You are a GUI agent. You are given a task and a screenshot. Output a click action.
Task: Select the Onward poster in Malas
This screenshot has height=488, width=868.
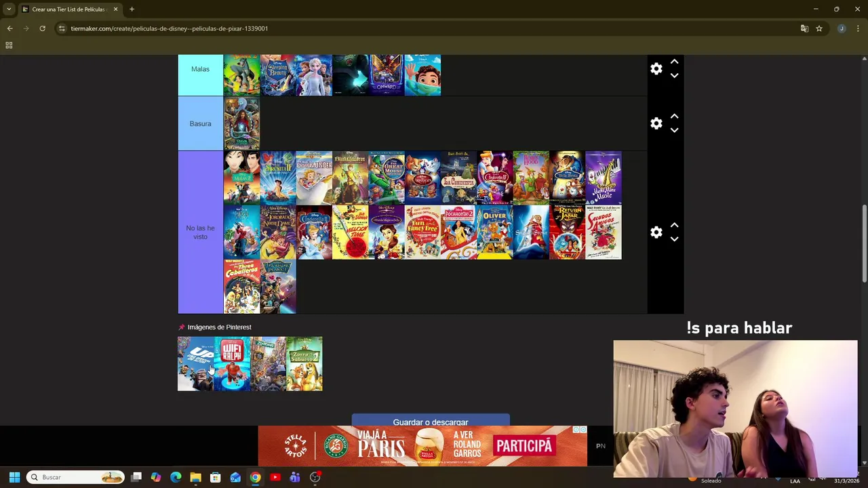386,75
